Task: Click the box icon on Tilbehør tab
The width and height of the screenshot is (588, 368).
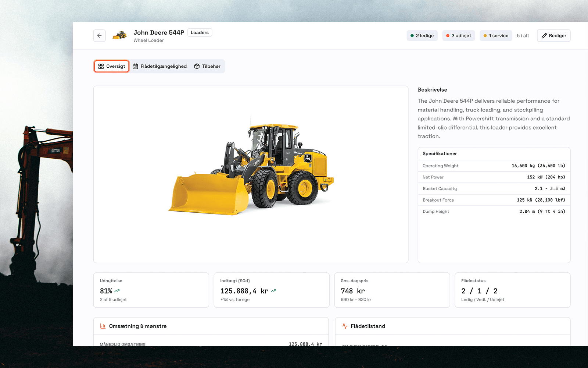Action: pyautogui.click(x=197, y=66)
